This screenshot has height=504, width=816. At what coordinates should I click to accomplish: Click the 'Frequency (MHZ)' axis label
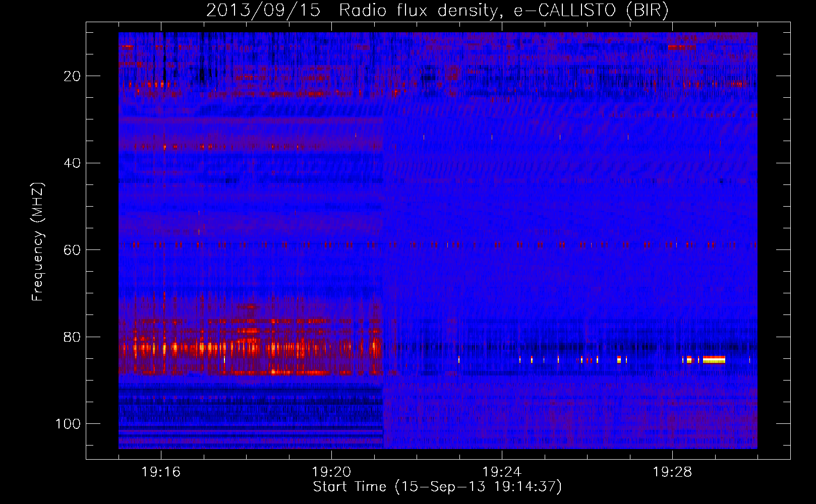[x=38, y=242]
